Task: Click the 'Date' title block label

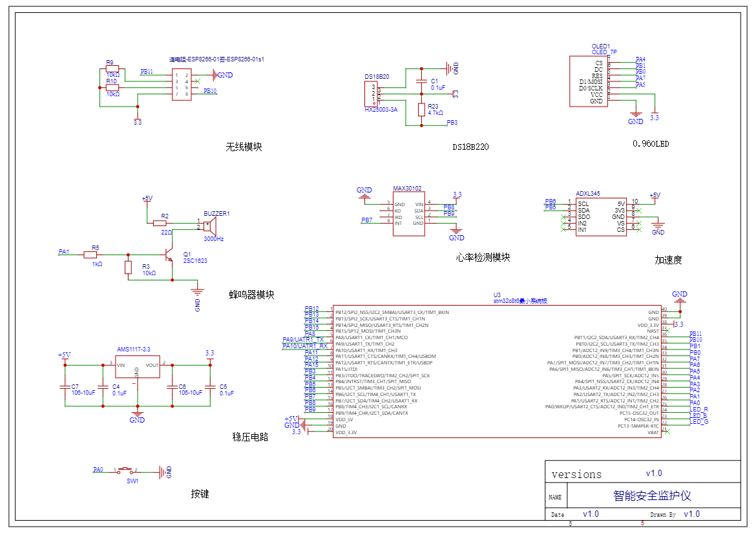Action: [558, 515]
